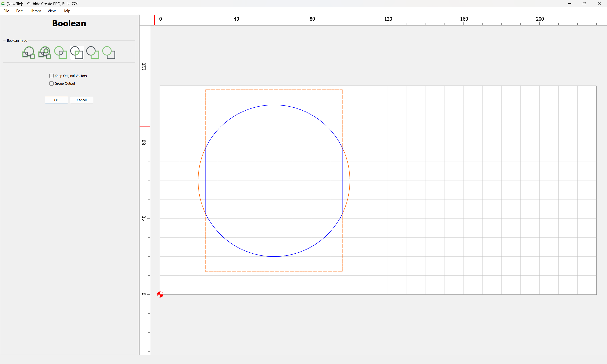Open the View menu
The height and width of the screenshot is (364, 607).
(51, 11)
